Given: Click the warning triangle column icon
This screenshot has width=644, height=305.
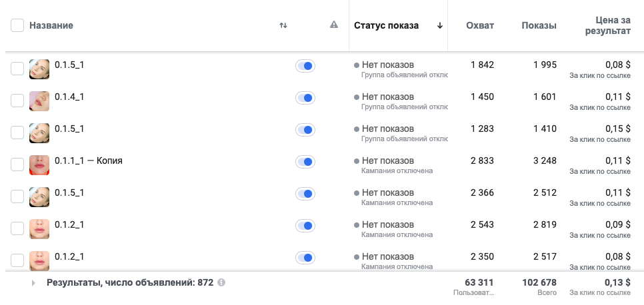Looking at the screenshot, I should (334, 25).
